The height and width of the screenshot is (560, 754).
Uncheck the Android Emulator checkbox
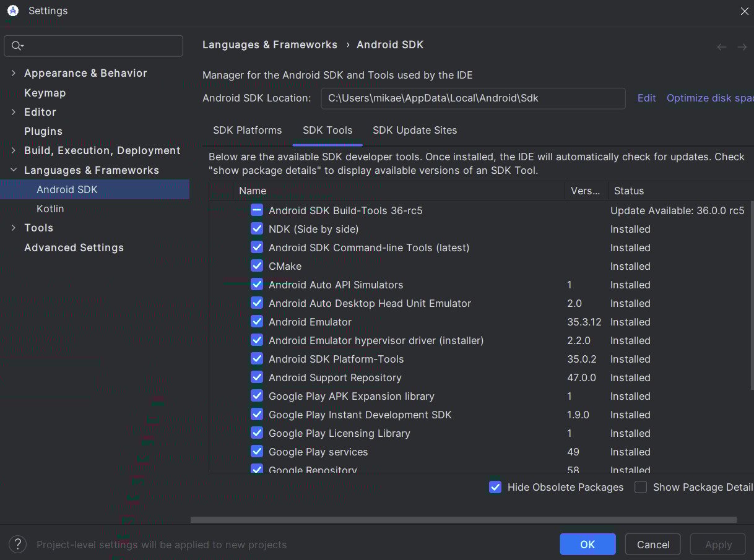click(x=257, y=322)
